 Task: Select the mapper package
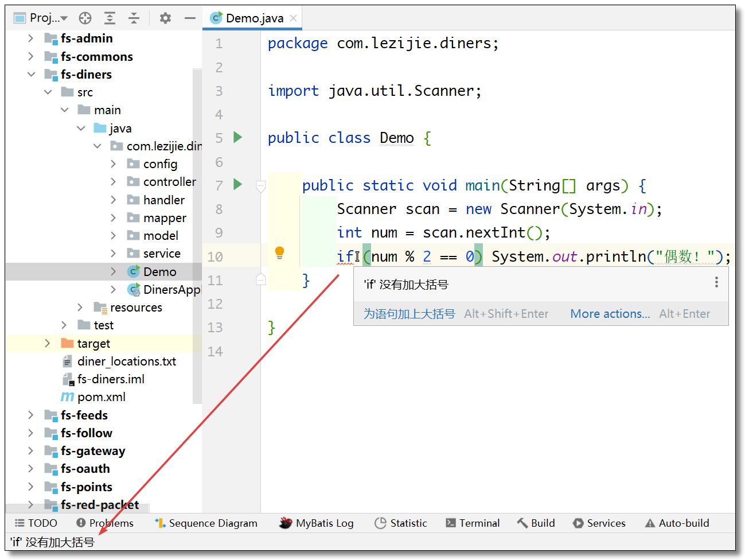165,217
